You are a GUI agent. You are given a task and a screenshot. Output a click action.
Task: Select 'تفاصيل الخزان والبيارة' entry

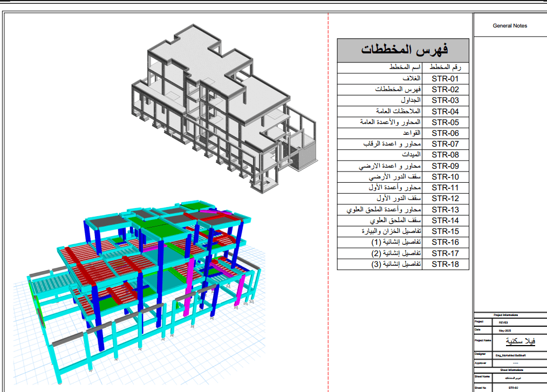point(390,231)
